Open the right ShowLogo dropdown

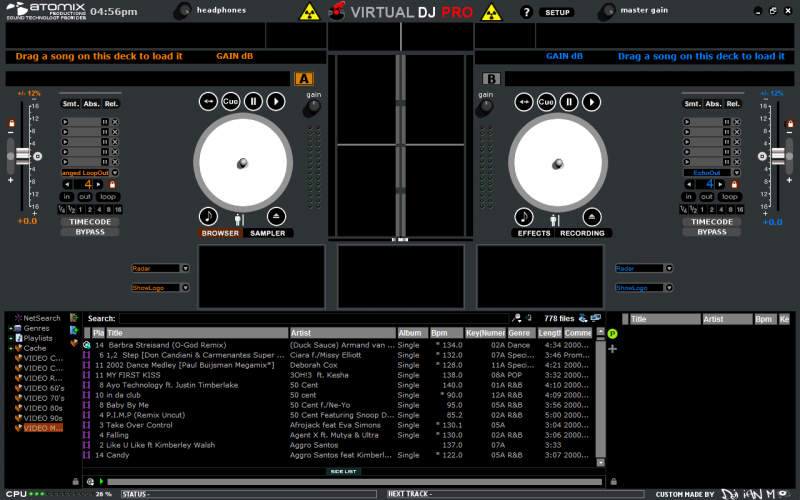[669, 288]
